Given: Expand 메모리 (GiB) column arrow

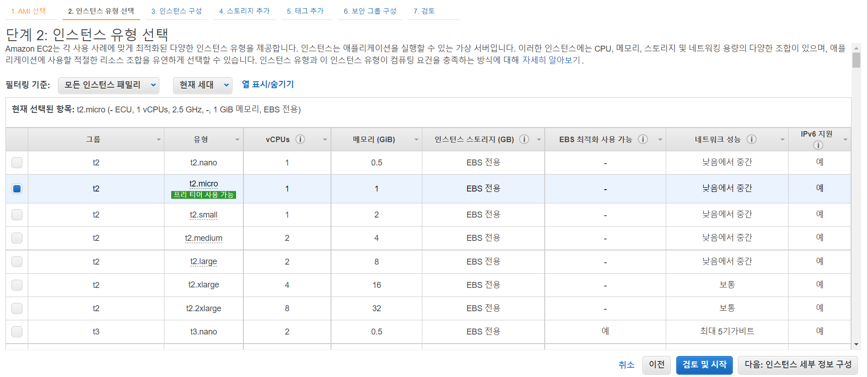Looking at the screenshot, I should [x=416, y=139].
